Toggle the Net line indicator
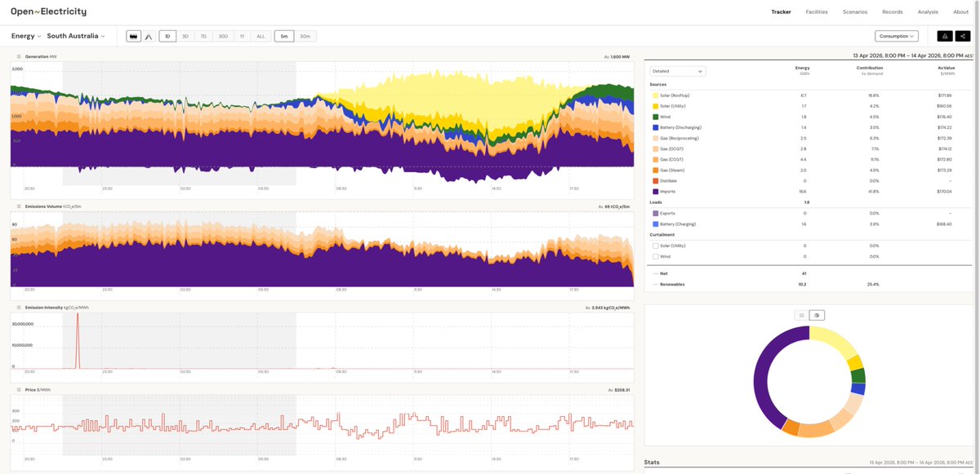Viewport: 980px width, 474px height. pos(655,273)
